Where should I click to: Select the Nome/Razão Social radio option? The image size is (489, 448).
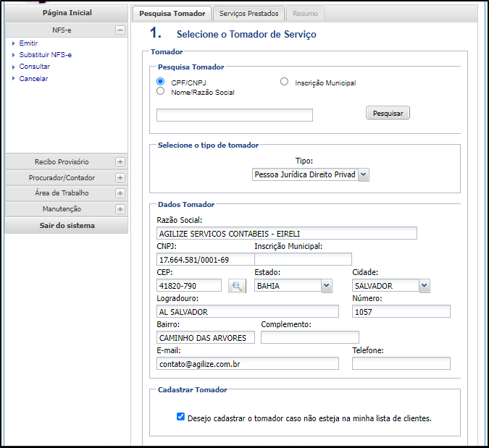(161, 91)
